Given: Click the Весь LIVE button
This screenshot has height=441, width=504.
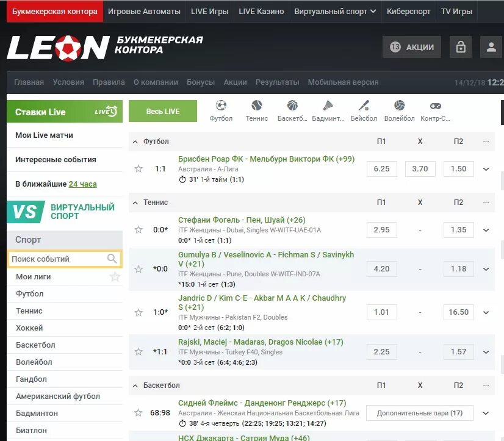Looking at the screenshot, I should point(163,111).
